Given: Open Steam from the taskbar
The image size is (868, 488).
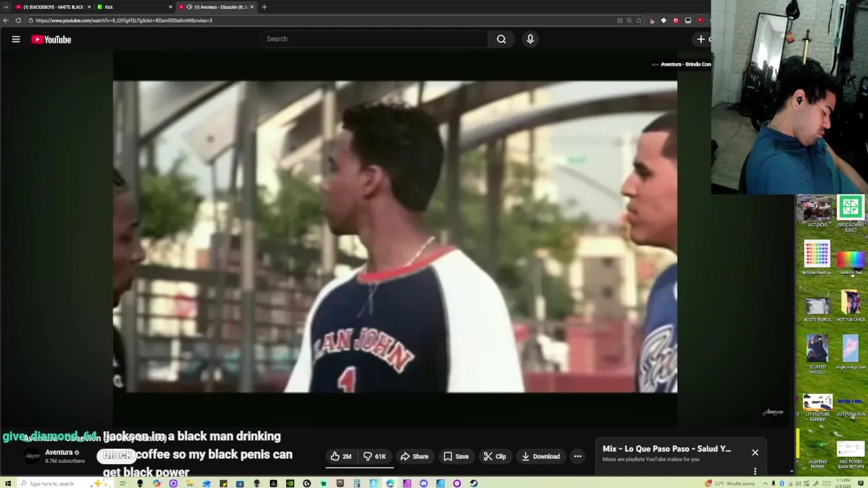Looking at the screenshot, I should (473, 483).
